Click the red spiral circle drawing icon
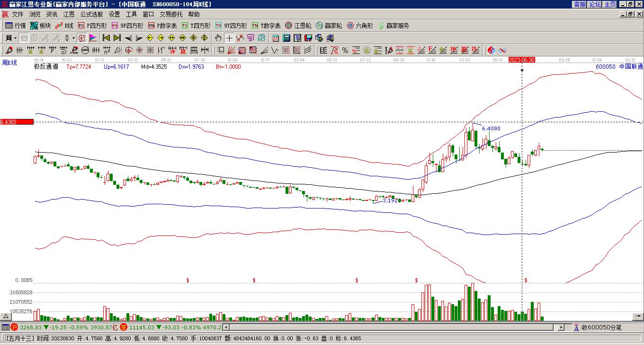The height and width of the screenshot is (345, 644). click(x=129, y=50)
